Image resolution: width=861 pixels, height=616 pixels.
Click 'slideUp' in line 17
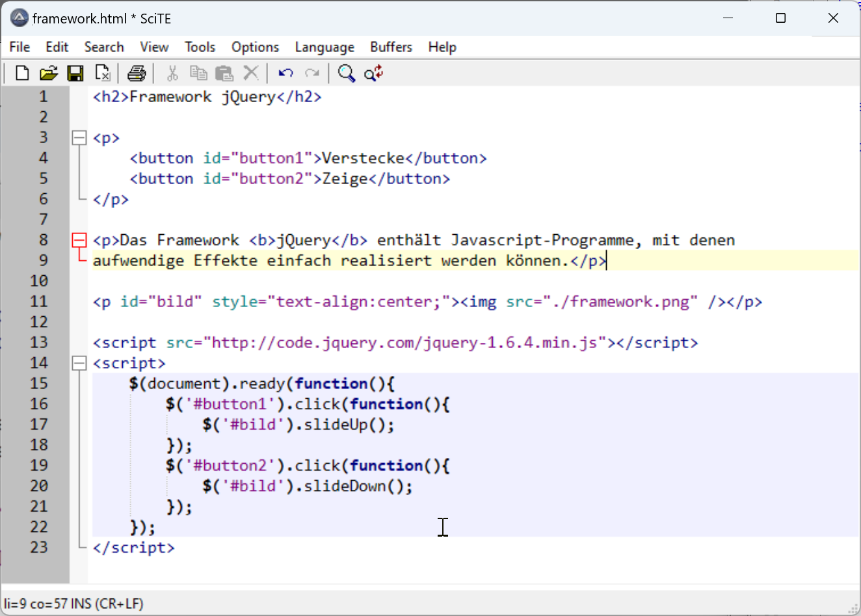coord(336,425)
